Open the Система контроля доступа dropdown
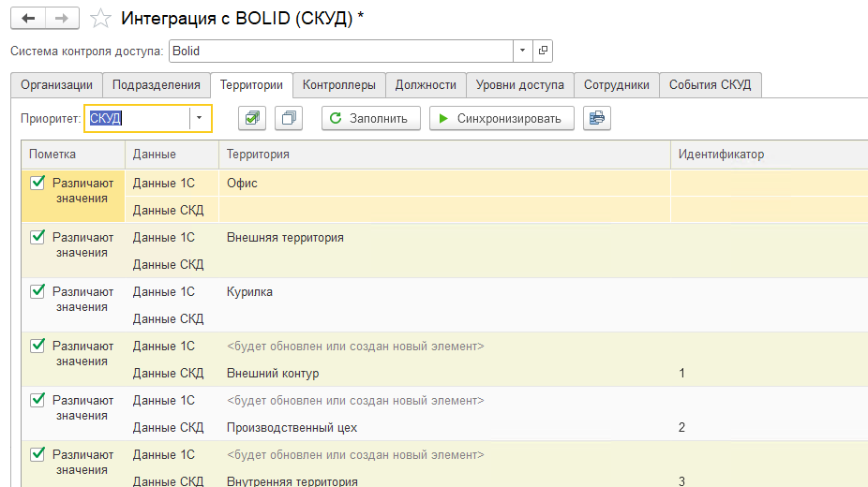Viewport: 868px width, 487px height. (522, 51)
